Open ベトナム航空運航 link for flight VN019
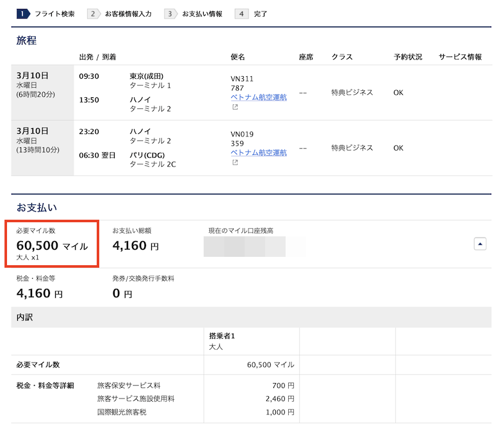 tap(259, 152)
